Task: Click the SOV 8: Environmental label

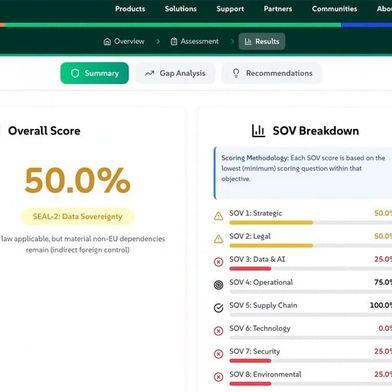Action: 265,374
